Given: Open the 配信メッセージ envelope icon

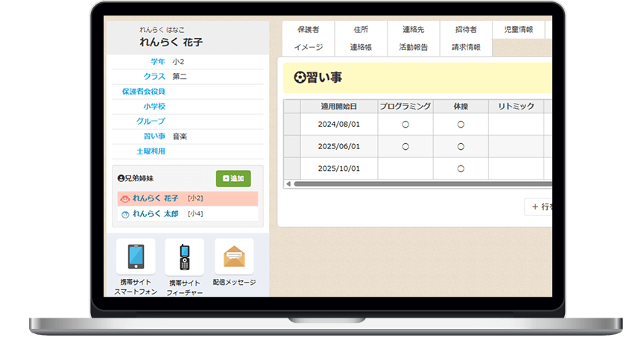Looking at the screenshot, I should 234,257.
